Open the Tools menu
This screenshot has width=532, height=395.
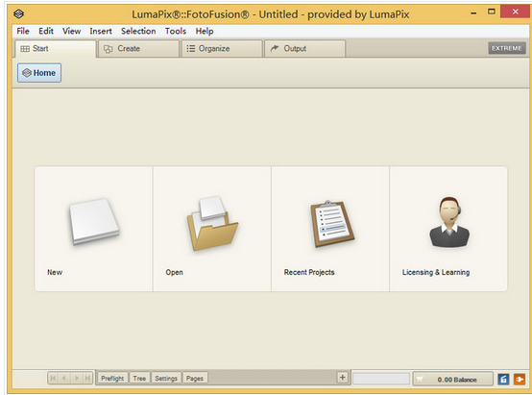pos(176,31)
